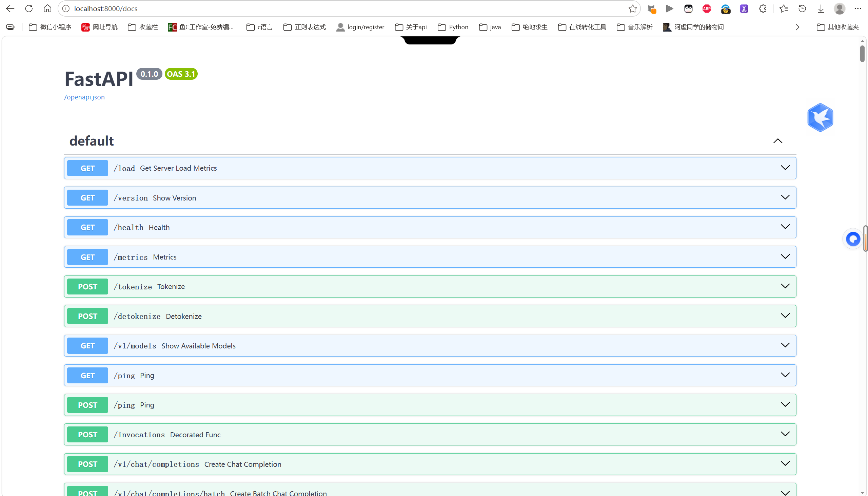Show more bookmarks via the overflow chevron

click(x=797, y=27)
